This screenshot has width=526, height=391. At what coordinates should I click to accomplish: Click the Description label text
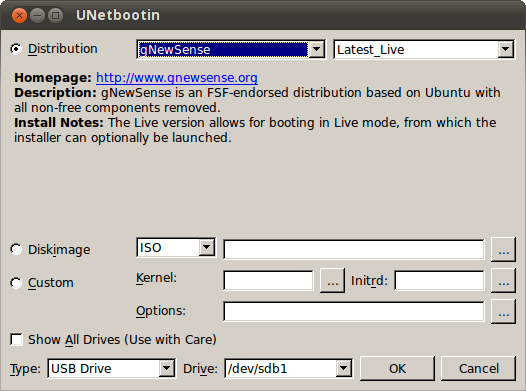[x=55, y=93]
